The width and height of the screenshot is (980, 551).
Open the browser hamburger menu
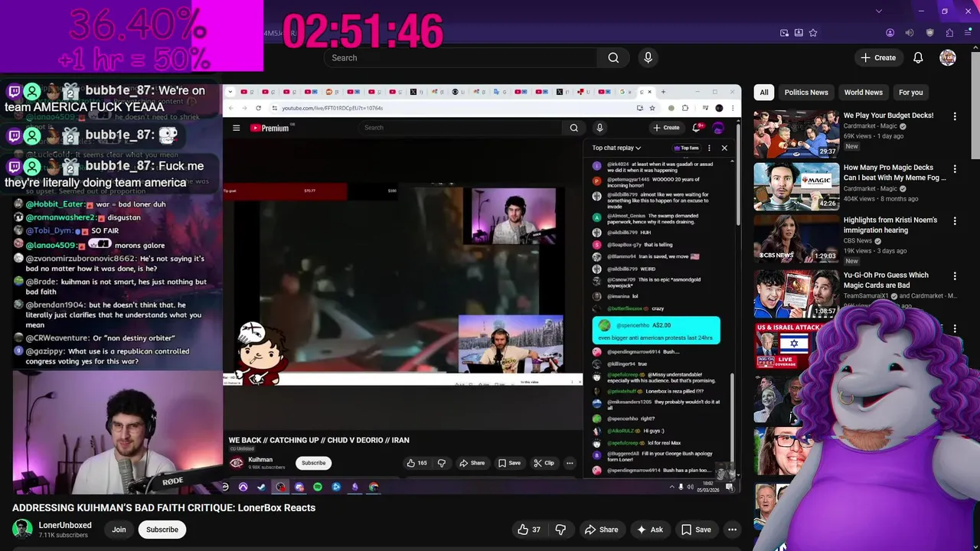969,33
